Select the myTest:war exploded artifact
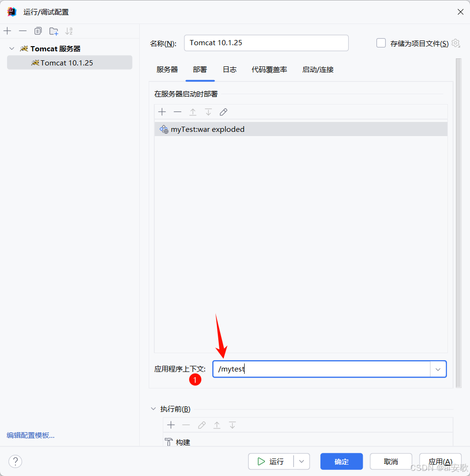The width and height of the screenshot is (470, 476). tap(301, 129)
